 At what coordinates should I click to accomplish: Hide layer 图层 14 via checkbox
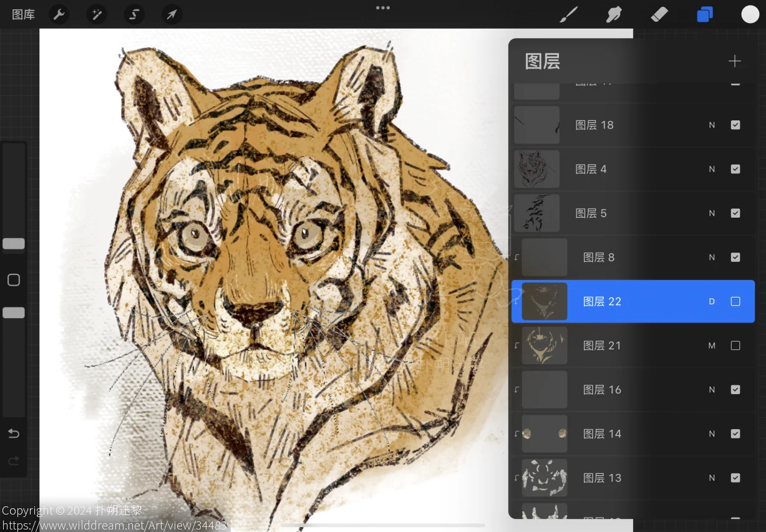pos(735,433)
